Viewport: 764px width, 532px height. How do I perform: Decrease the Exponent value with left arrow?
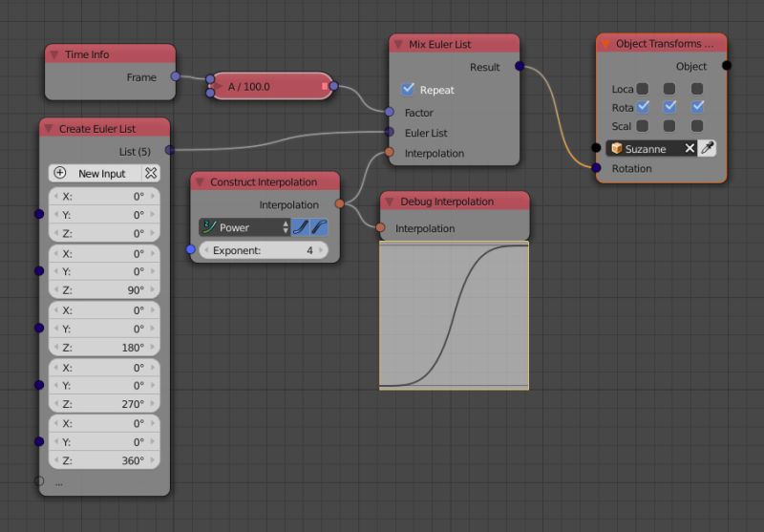coord(206,250)
